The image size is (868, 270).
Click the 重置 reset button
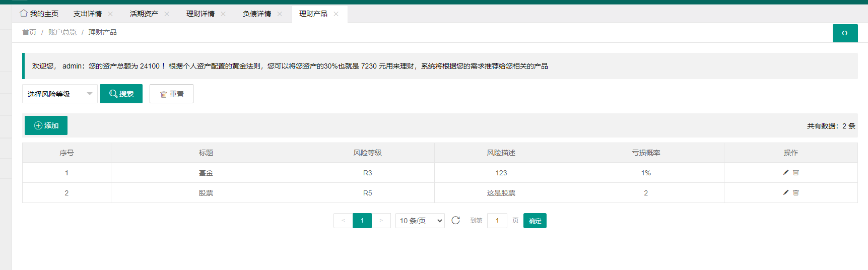click(171, 94)
